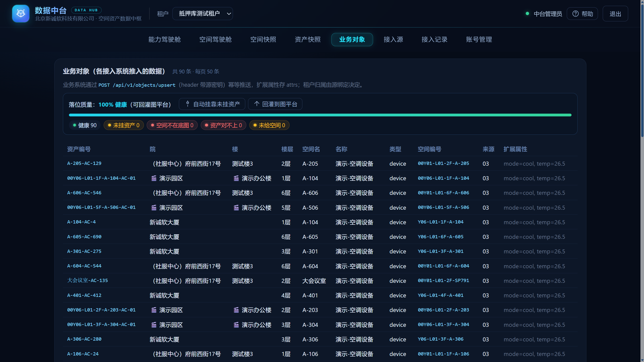Click 演示园区 icon in row 00Y06-L01-1F-A-104-AC-01
The height and width of the screenshot is (362, 644).
154,178
